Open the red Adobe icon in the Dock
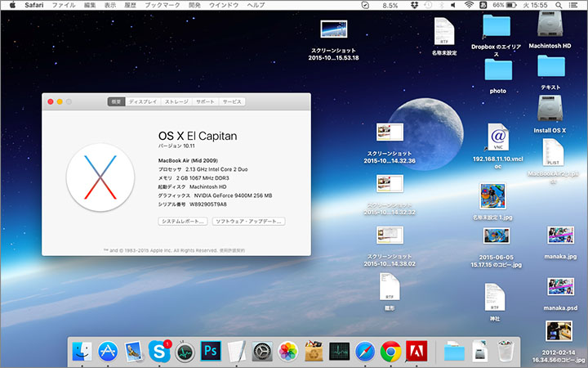Viewport: 588px width, 368px height. coord(416,352)
